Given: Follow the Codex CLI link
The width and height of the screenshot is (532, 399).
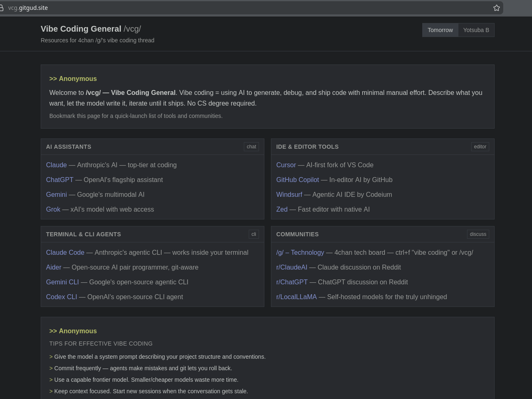Looking at the screenshot, I should (x=62, y=297).
